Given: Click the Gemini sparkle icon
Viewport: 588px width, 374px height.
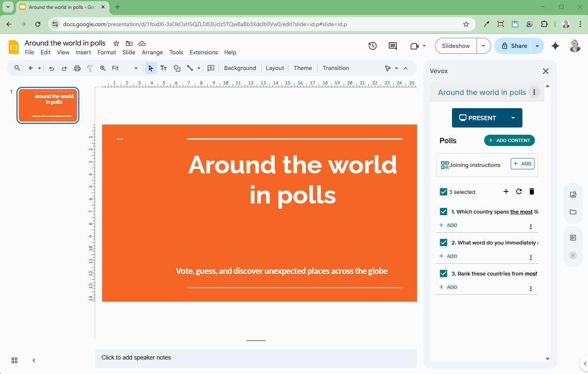Looking at the screenshot, I should (555, 46).
